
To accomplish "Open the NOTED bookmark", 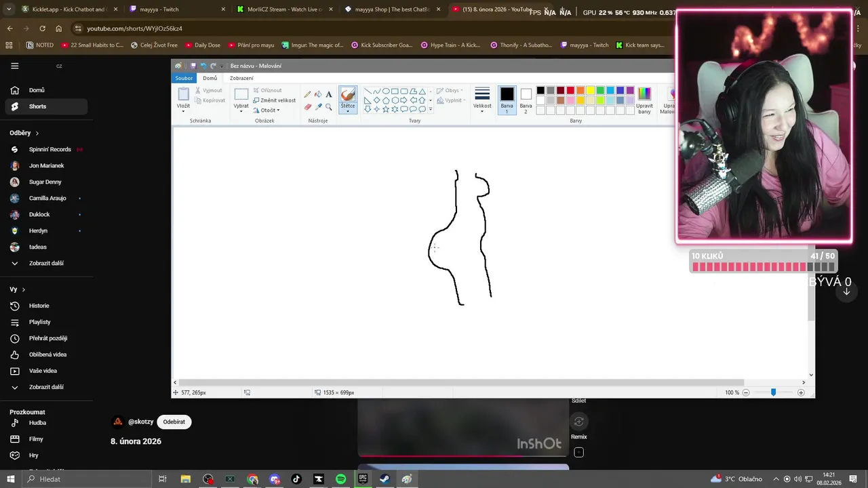I will 40,45.
